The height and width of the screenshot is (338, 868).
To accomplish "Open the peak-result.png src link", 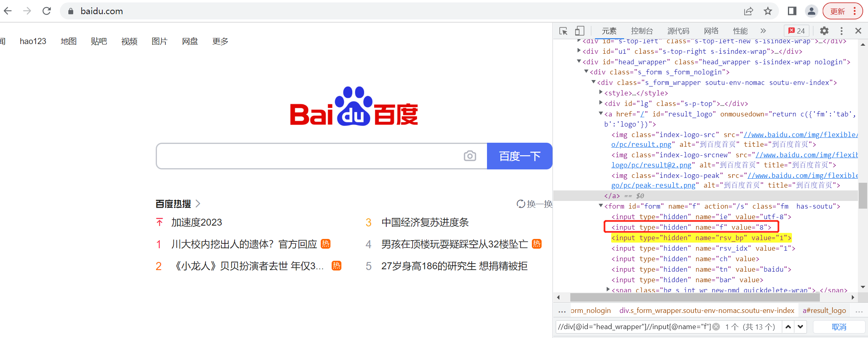I will point(653,185).
